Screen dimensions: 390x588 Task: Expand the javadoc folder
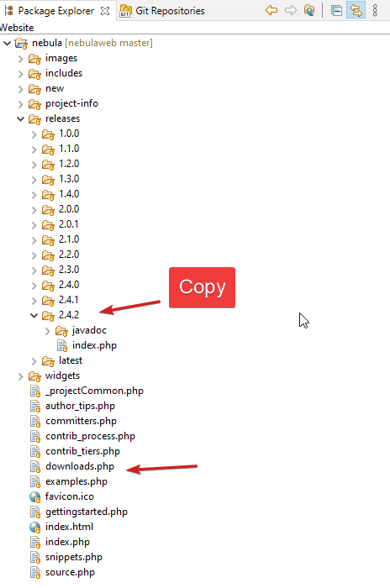[47, 331]
